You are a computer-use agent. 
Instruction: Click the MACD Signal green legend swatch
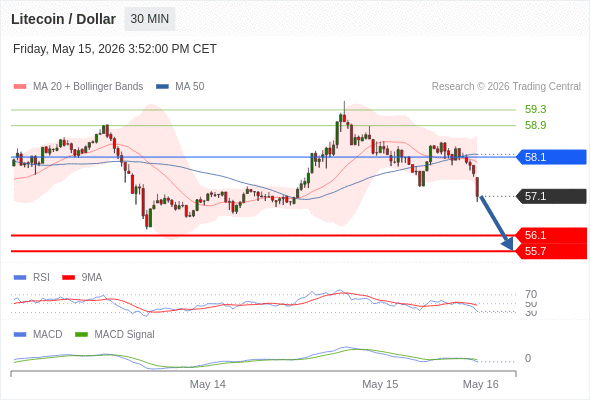(x=81, y=335)
